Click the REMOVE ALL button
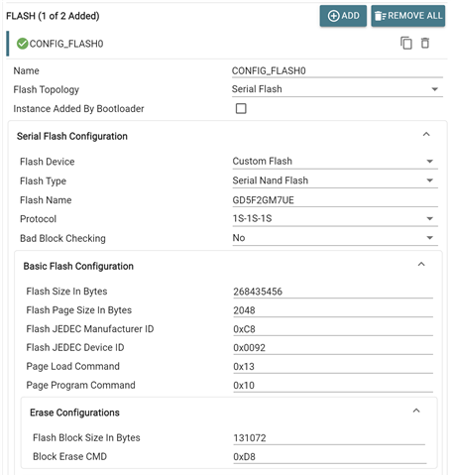This screenshot has height=476, width=451. pyautogui.click(x=408, y=16)
